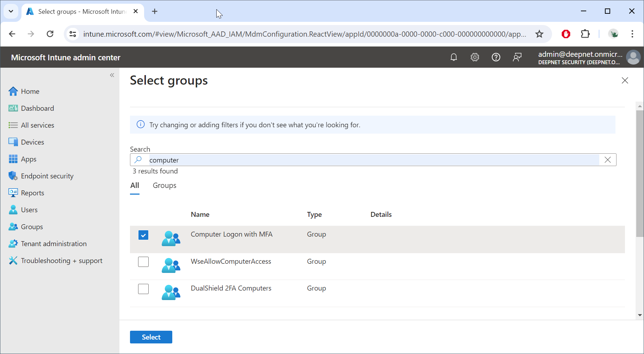Switch to the Groups filter tab
Viewport: 644px width, 354px height.
click(x=165, y=185)
